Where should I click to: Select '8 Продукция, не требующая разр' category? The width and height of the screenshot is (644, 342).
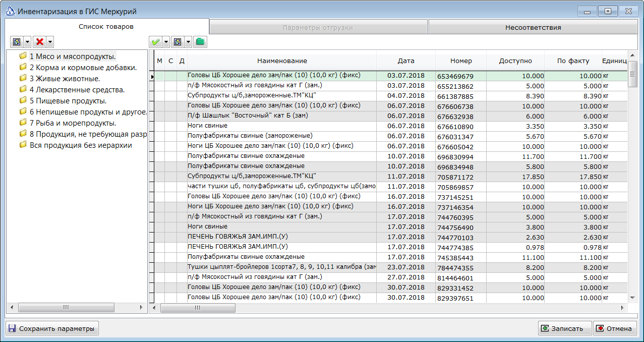click(x=88, y=134)
